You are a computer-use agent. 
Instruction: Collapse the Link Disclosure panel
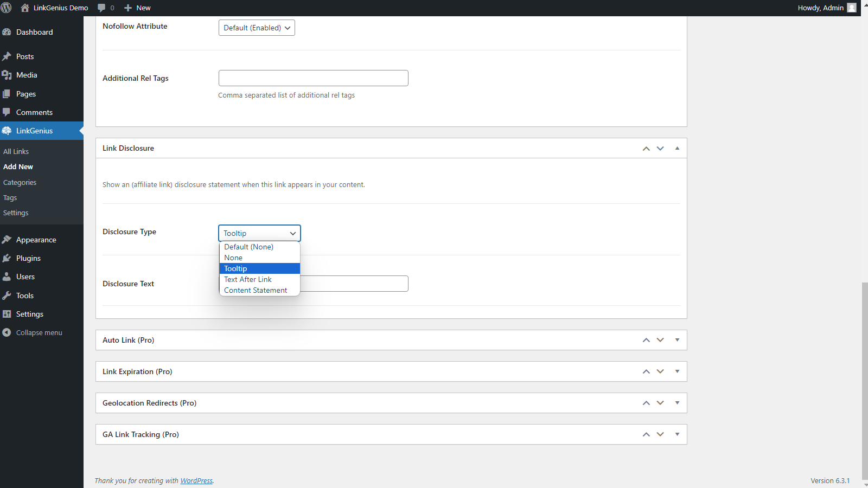(677, 148)
